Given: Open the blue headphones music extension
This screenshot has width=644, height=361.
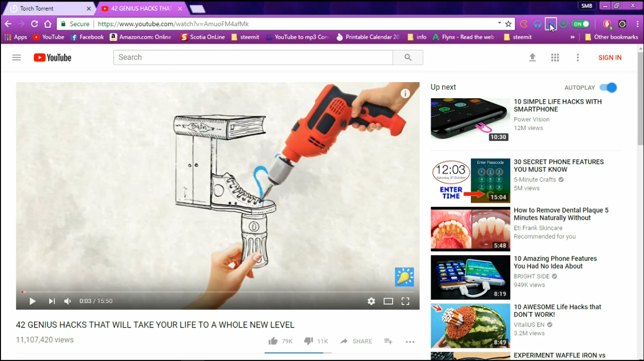Looking at the screenshot, I should [537, 24].
